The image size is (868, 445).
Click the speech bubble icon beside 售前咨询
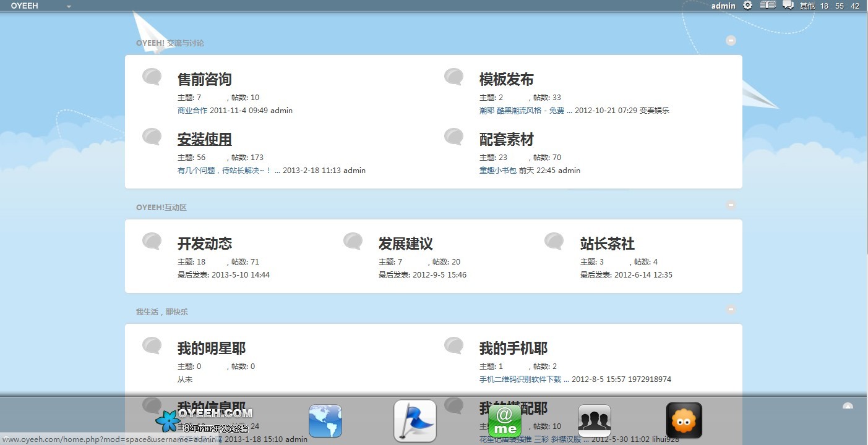tap(152, 77)
